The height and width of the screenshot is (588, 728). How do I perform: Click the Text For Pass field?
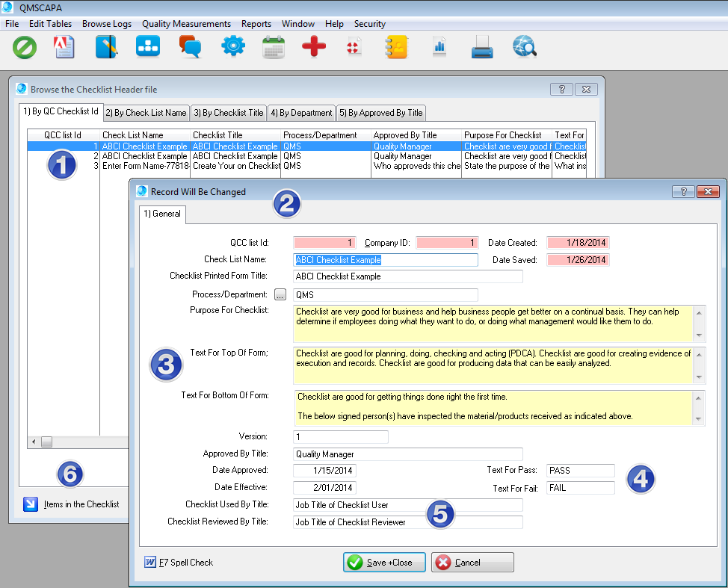[580, 471]
